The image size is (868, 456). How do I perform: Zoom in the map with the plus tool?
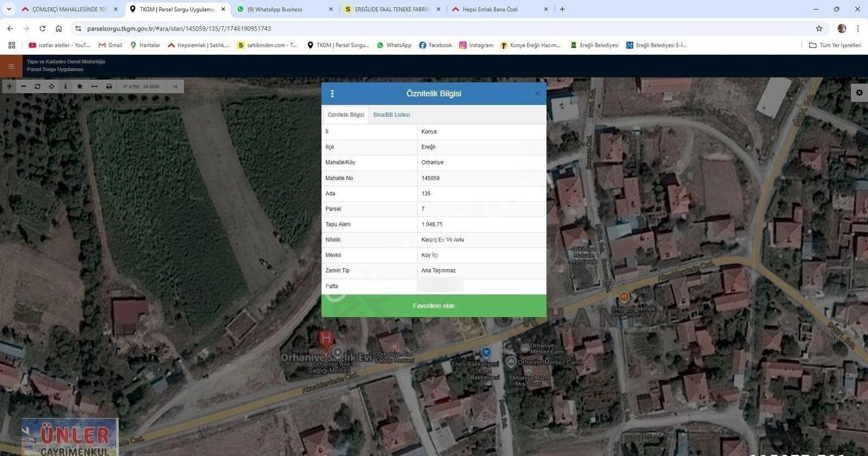9,86
